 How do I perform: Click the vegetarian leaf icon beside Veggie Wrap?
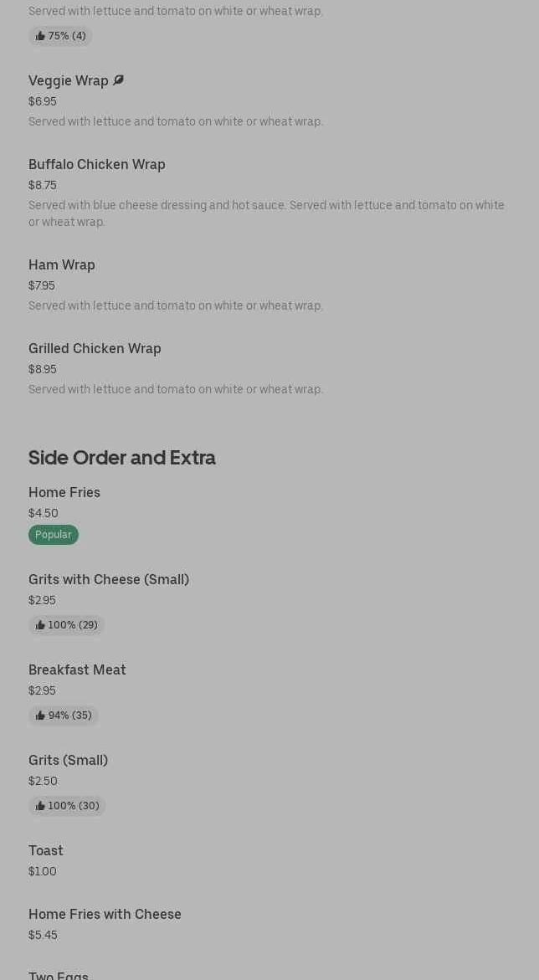118,80
